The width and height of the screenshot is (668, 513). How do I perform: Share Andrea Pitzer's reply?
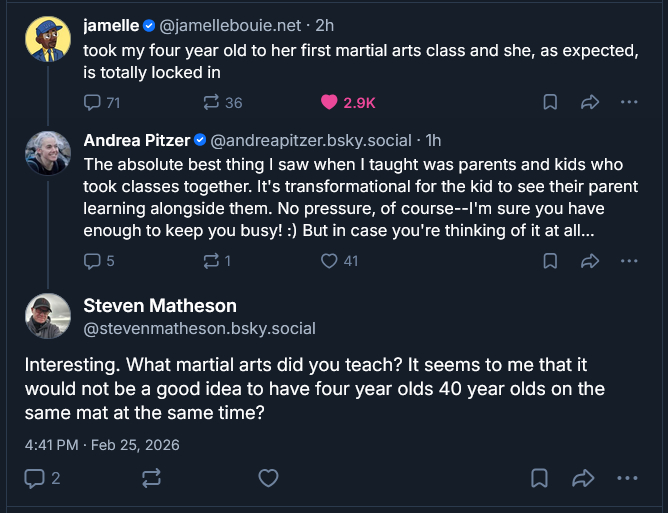click(x=589, y=261)
